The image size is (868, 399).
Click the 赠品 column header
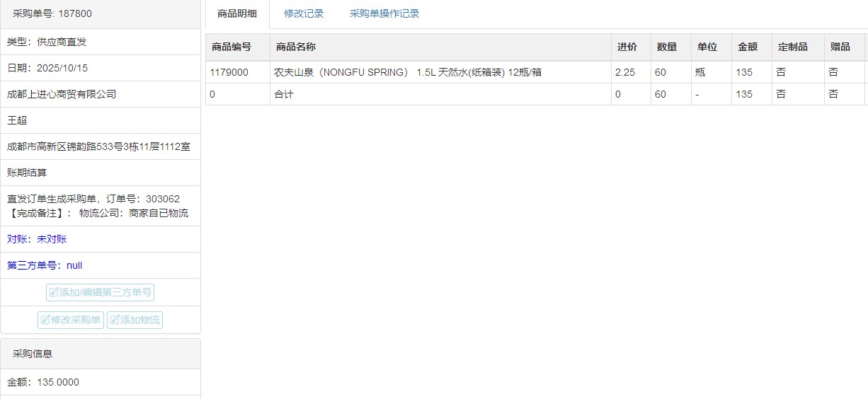click(840, 47)
